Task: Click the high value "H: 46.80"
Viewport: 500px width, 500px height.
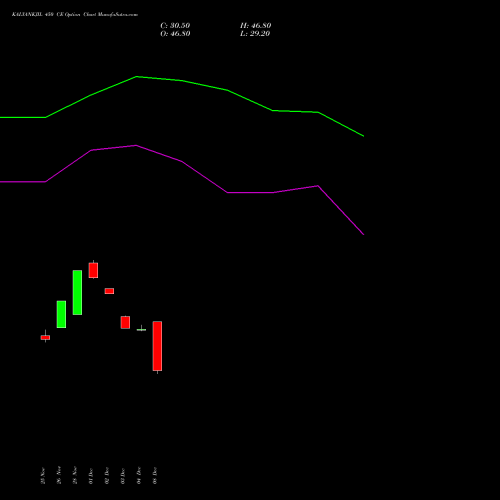Action: pyautogui.click(x=256, y=26)
